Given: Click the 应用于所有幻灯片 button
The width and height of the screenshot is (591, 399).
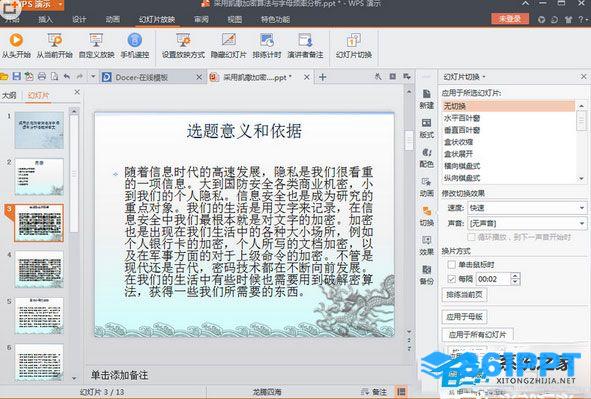Looking at the screenshot, I should (477, 335).
